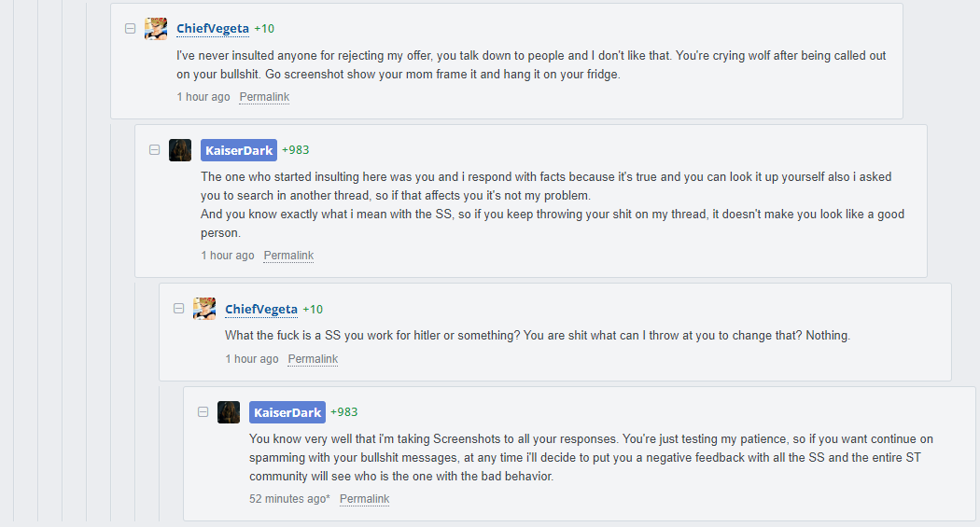Collapse KaiserDark's comment about SS and thread
This screenshot has width=980, height=527.
(154, 150)
